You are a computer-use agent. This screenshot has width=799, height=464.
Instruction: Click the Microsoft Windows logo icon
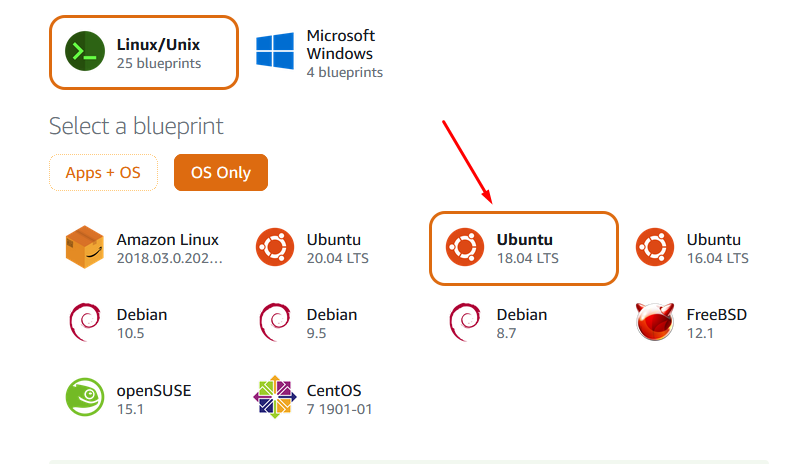[x=275, y=51]
